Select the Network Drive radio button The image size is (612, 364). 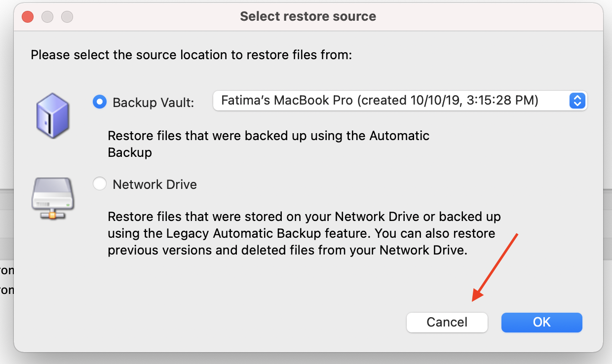pyautogui.click(x=100, y=184)
